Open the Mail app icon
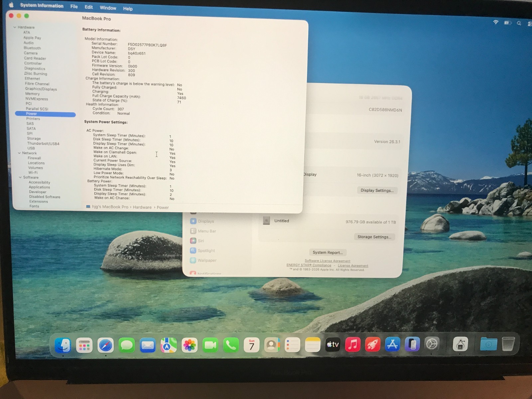 [x=148, y=345]
